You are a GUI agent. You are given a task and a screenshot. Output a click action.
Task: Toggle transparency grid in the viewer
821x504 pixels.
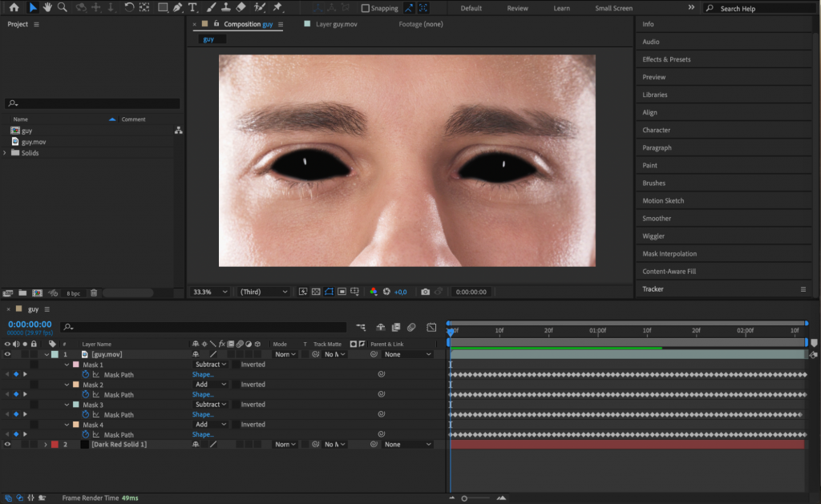point(315,292)
